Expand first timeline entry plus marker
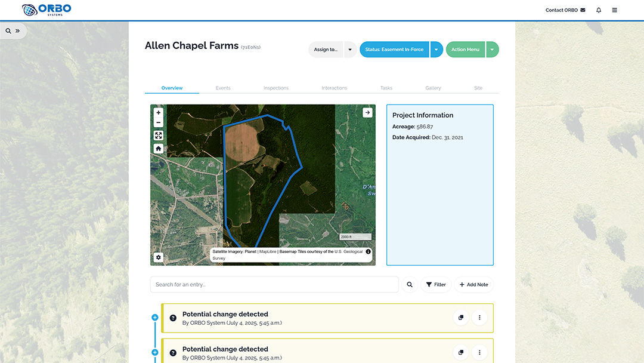Image resolution: width=644 pixels, height=363 pixels. point(155,318)
